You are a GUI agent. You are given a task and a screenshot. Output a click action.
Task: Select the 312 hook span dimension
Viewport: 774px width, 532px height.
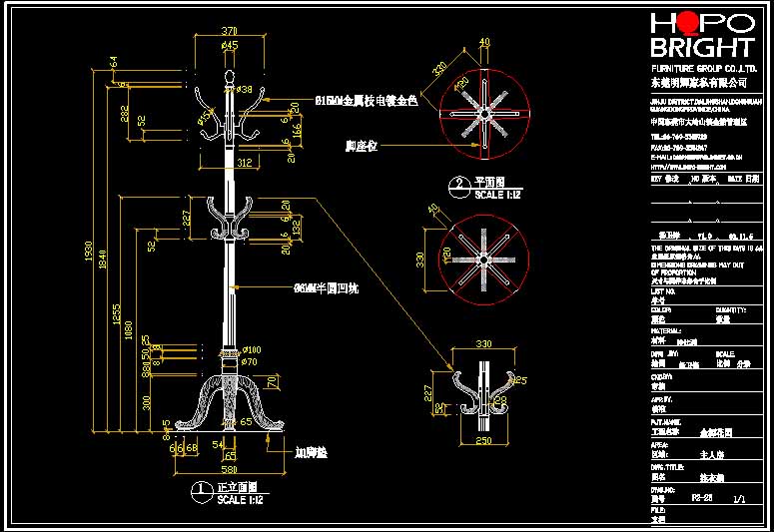click(245, 163)
